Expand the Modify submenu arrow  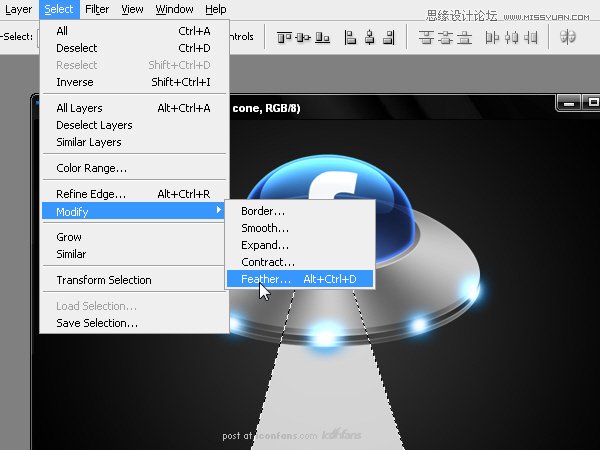(x=219, y=212)
